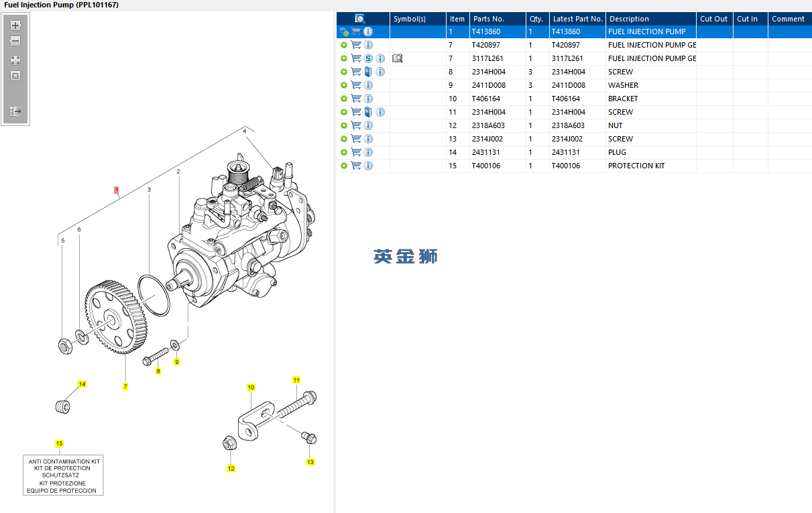
Task: Add protection kit T400106 to cart
Action: point(356,166)
